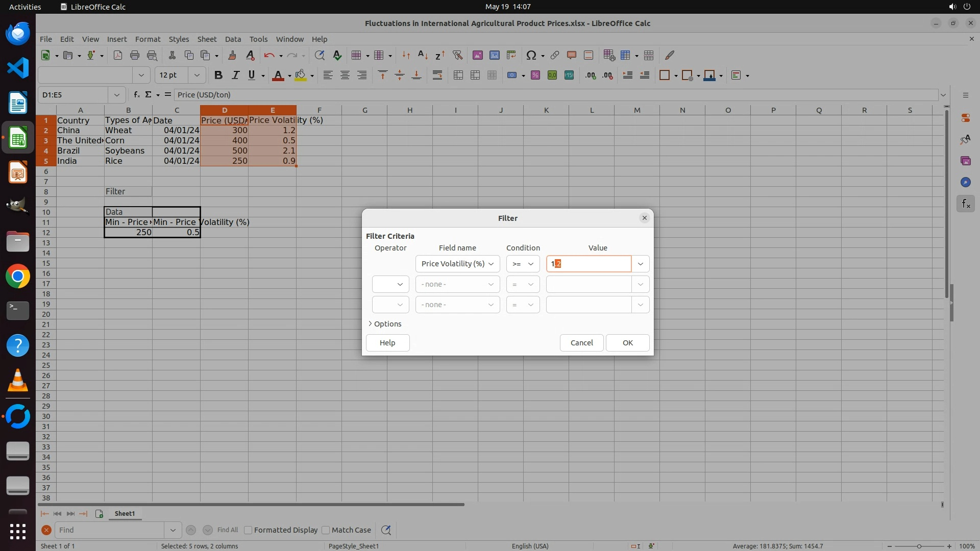Toggle the Match Case checkbox
Screen dimensions: 980x551
[326, 530]
